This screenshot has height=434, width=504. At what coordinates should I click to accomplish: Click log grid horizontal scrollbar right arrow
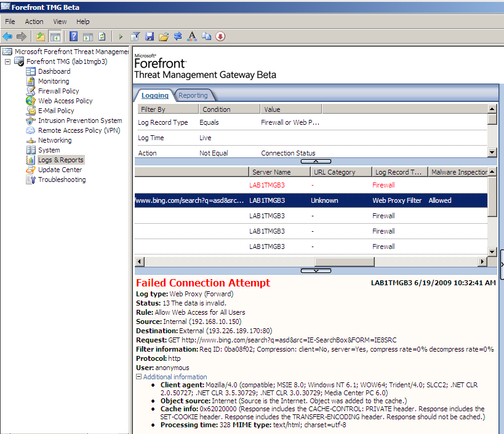click(482, 262)
